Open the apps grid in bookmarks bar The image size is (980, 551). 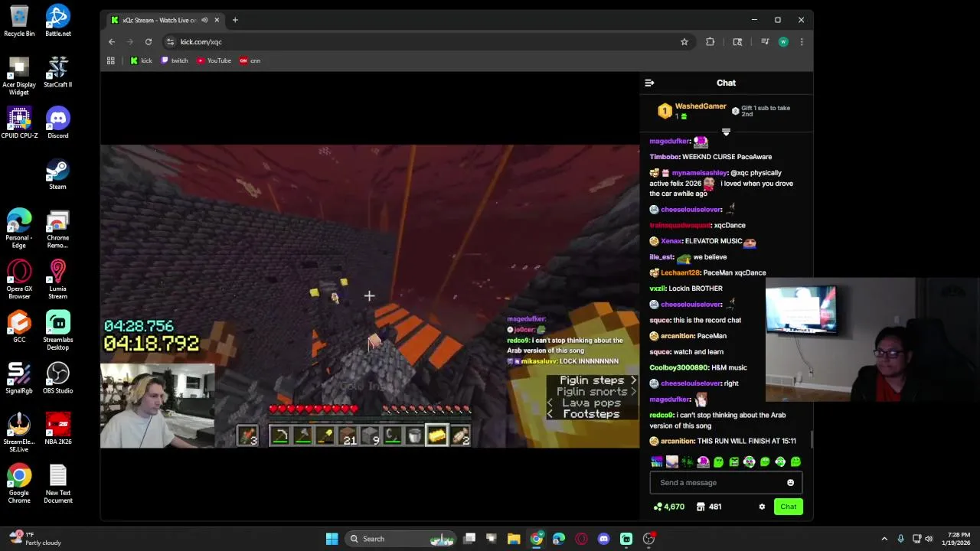(111, 60)
